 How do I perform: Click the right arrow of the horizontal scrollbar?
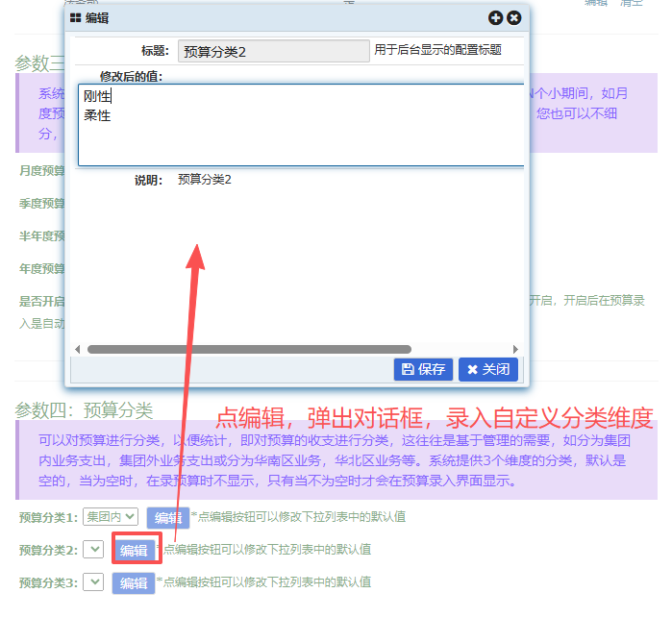click(516, 349)
